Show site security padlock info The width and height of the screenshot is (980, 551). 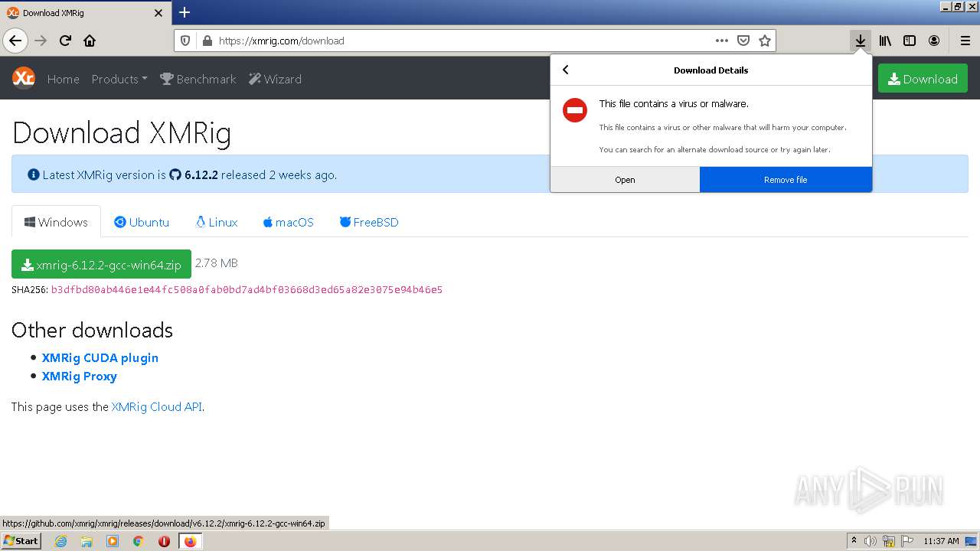click(207, 41)
